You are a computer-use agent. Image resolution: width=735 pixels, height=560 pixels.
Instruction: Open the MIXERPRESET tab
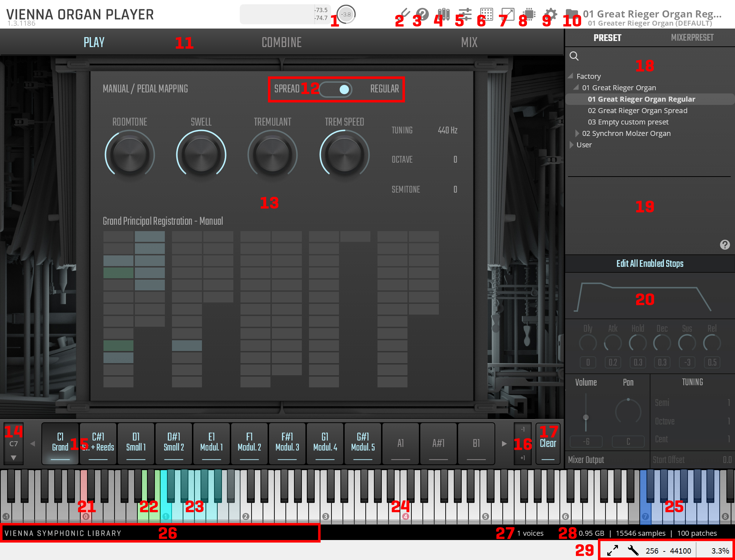692,38
